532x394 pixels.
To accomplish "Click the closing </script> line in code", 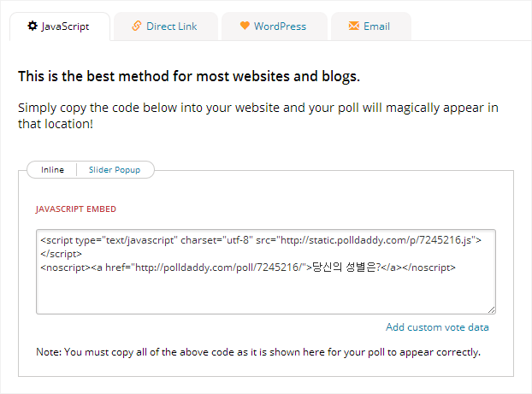I will click(61, 254).
